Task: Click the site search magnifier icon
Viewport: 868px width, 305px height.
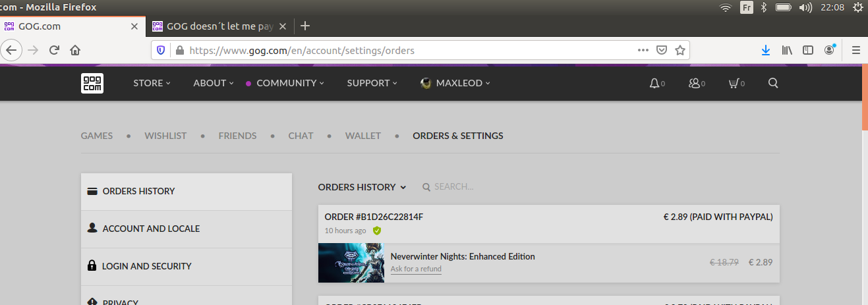Action: (774, 83)
